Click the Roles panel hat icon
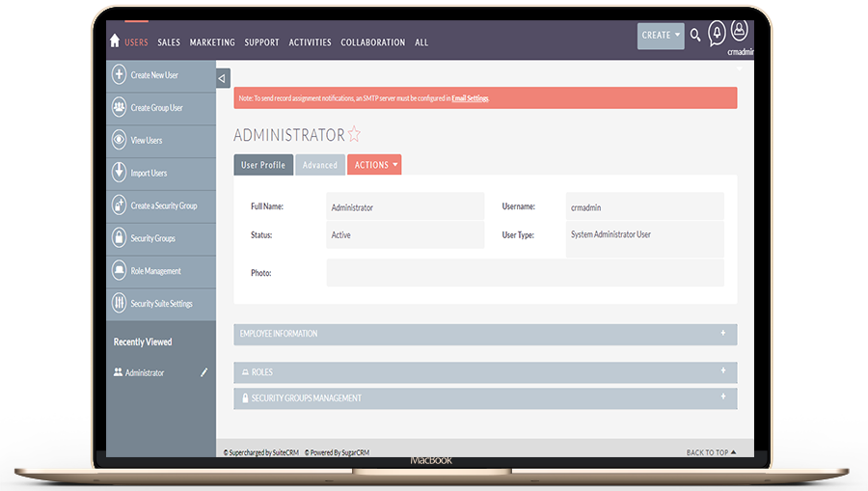This screenshot has width=868, height=491. coord(245,372)
